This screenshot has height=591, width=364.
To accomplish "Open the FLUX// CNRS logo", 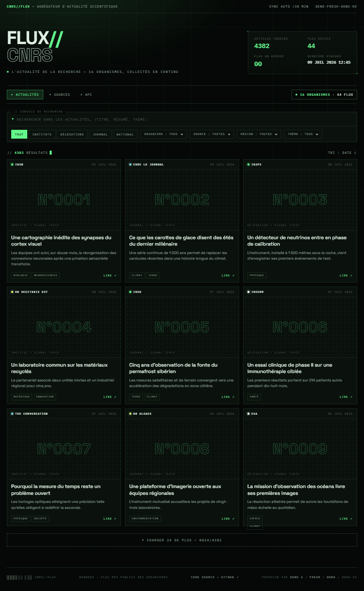I will [x=35, y=47].
